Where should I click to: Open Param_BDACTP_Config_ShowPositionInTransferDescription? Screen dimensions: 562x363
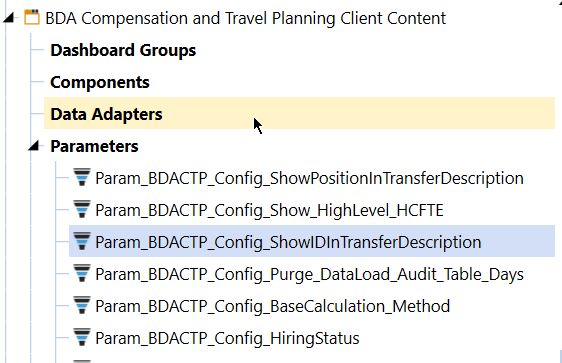pos(309,178)
